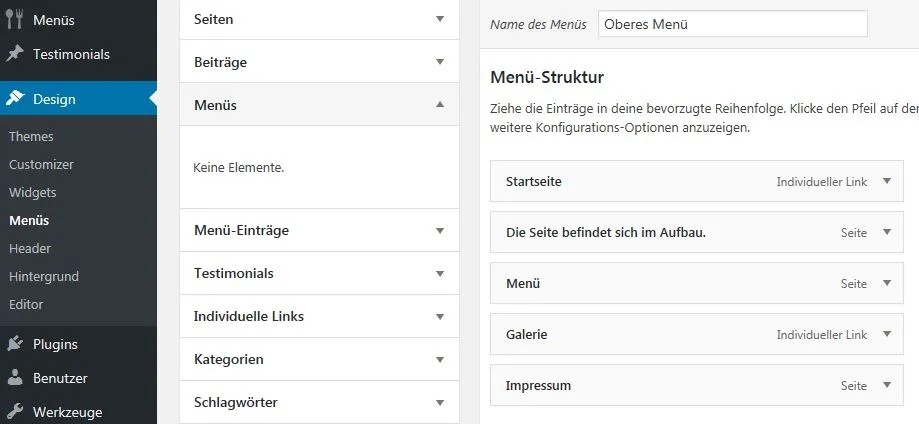Viewport: 919px width, 424px height.
Task: Click the Benutzer person icon
Action: pos(15,378)
